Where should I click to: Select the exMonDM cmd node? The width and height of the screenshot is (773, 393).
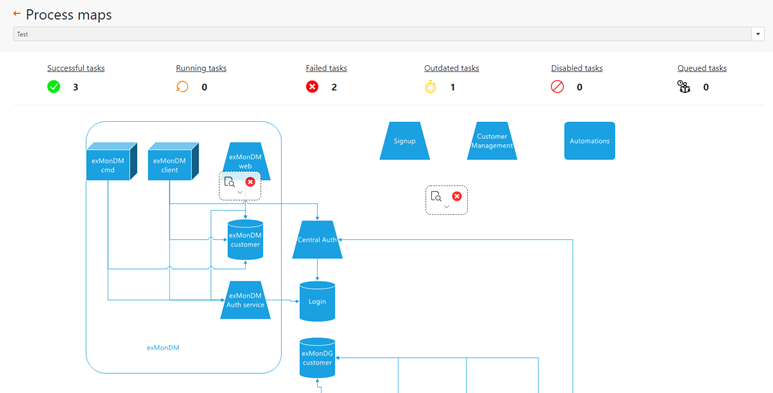(111, 162)
